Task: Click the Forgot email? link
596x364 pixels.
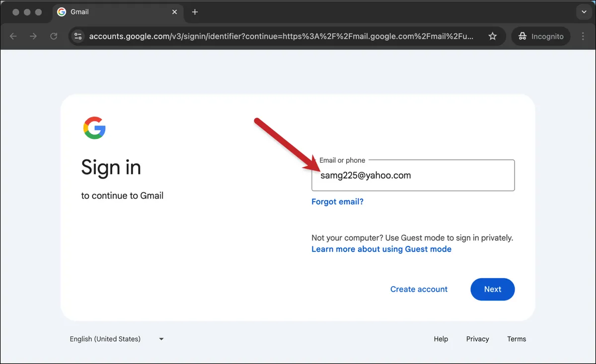Action: point(338,202)
